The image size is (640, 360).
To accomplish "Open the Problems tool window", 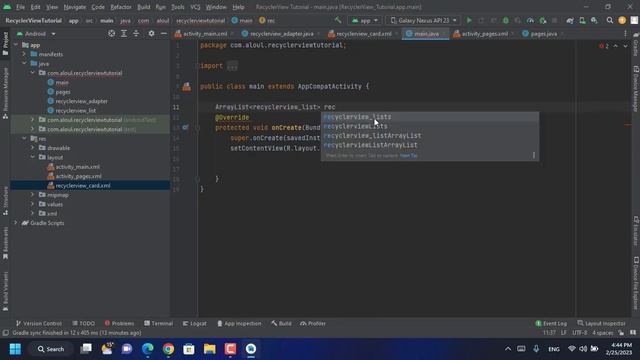I will coord(119,324).
